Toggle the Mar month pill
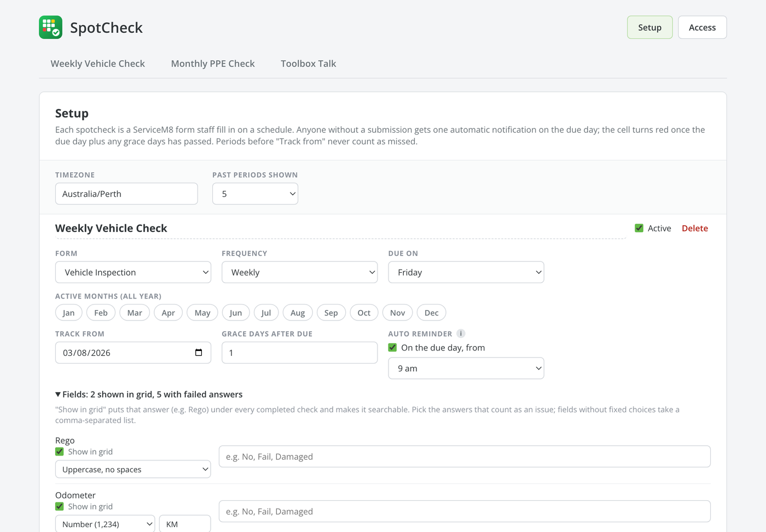 tap(135, 313)
